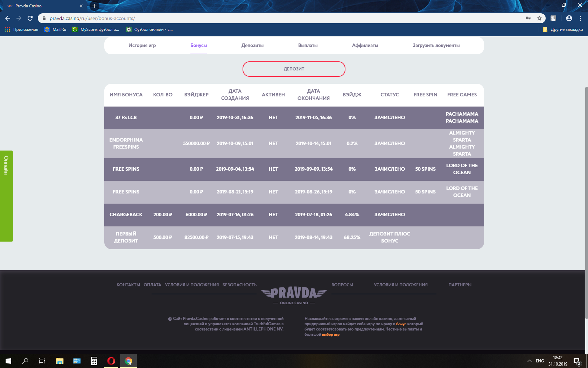Open the Выплаты tab
588x368 pixels.
tap(308, 45)
